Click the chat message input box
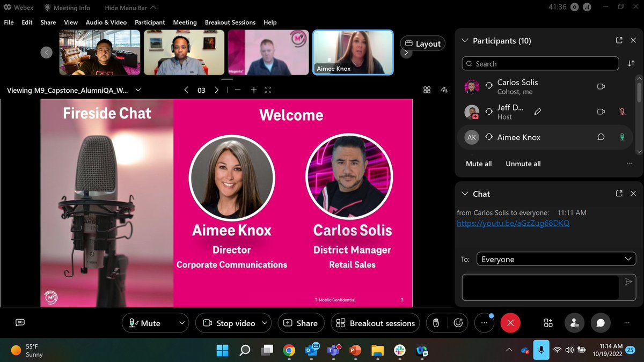 pos(541,287)
